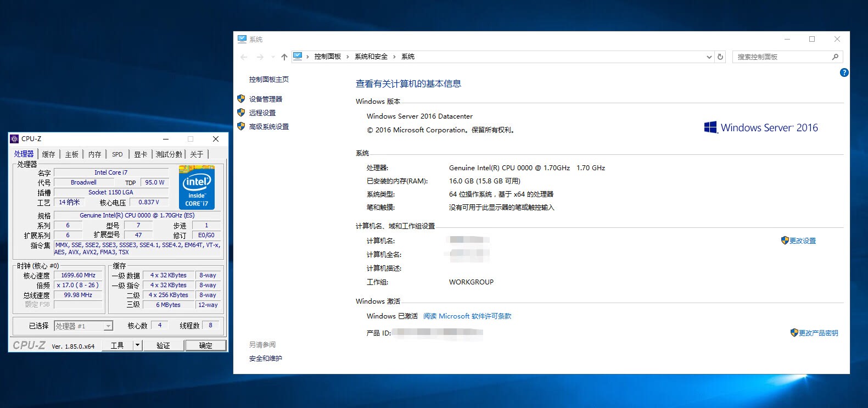Image resolution: width=868 pixels, height=408 pixels.
Task: Open 高级系统设置 from the sidebar
Action: pos(269,127)
